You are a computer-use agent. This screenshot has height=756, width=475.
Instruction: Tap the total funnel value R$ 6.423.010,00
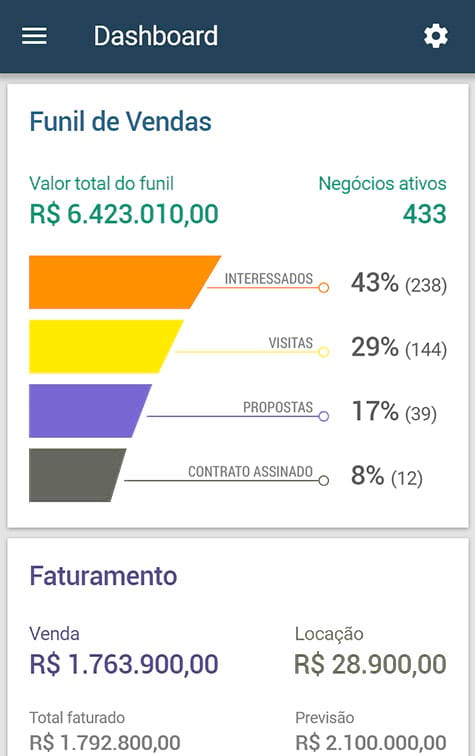click(x=124, y=214)
